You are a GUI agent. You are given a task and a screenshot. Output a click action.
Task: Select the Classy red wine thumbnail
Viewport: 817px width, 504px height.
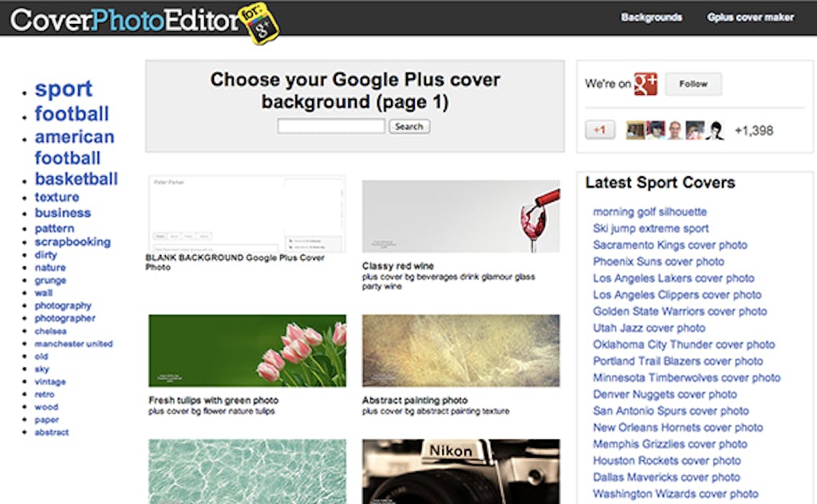[x=460, y=216]
